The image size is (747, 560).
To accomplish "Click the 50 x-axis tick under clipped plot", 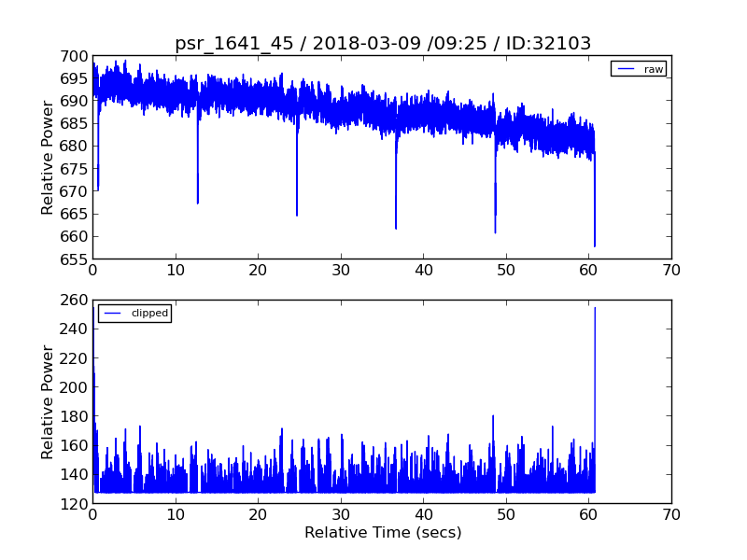I will tap(506, 515).
